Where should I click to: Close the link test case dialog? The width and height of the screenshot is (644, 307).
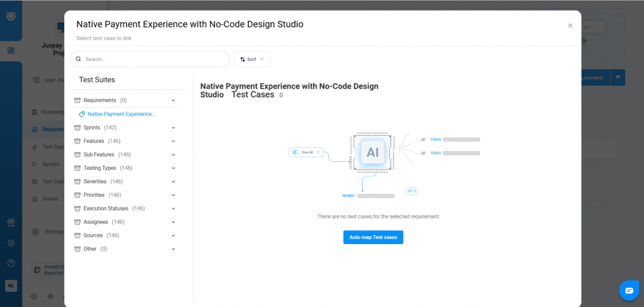(570, 26)
